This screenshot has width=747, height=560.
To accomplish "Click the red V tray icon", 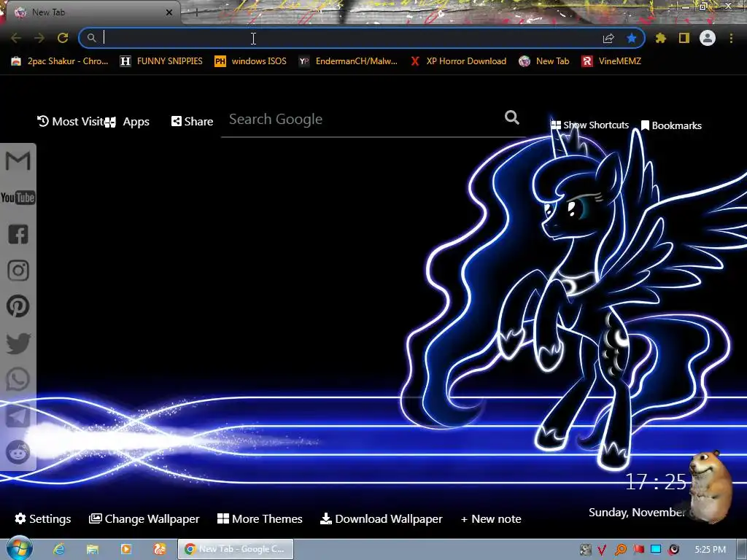I will (603, 550).
